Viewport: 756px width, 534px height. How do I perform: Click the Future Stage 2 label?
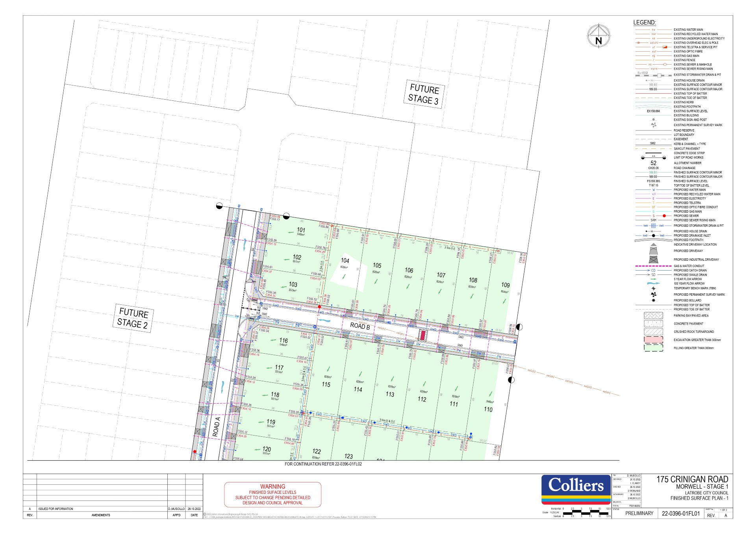point(133,318)
